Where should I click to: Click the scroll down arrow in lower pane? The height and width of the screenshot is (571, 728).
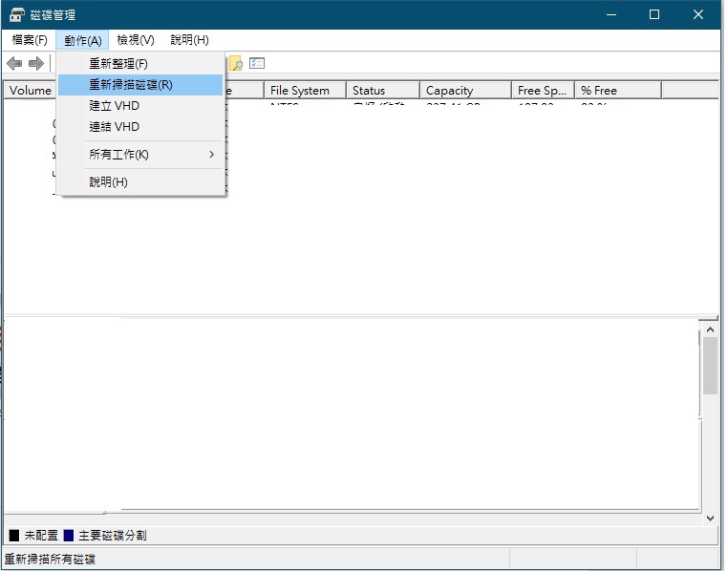click(x=710, y=518)
